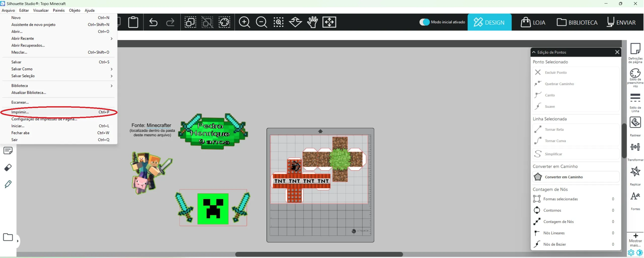
Task: Select the Pan hand tool
Action: click(x=312, y=22)
